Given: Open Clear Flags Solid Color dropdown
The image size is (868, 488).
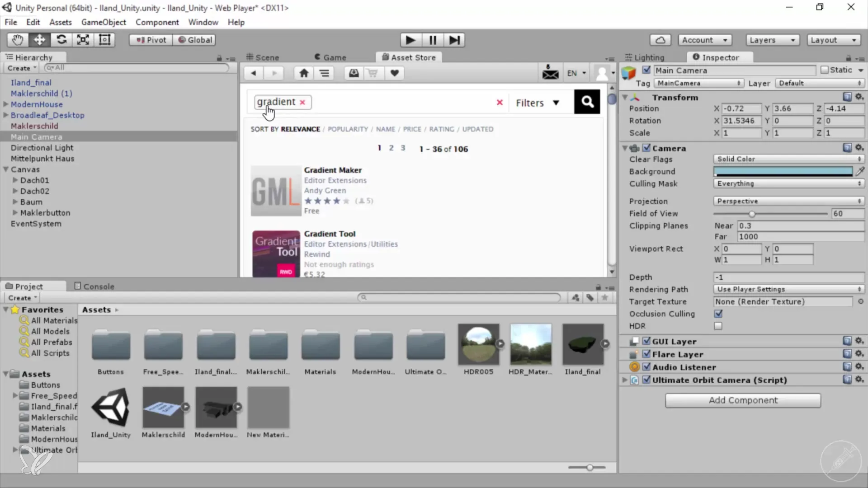Looking at the screenshot, I should click(x=789, y=159).
